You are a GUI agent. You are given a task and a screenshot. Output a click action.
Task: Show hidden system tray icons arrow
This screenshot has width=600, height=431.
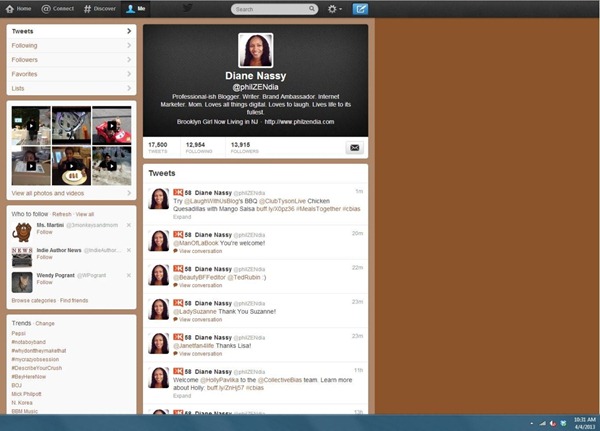[532, 423]
